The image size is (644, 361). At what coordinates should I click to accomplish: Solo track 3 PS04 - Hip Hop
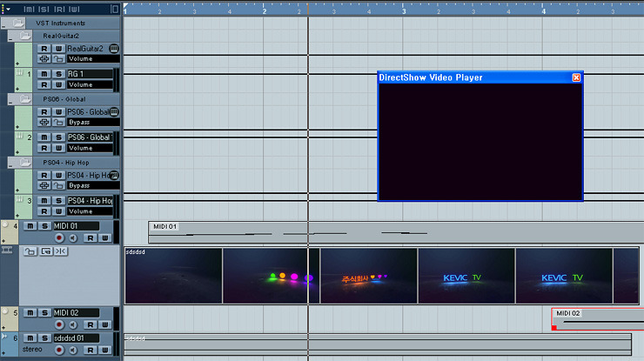pos(58,200)
